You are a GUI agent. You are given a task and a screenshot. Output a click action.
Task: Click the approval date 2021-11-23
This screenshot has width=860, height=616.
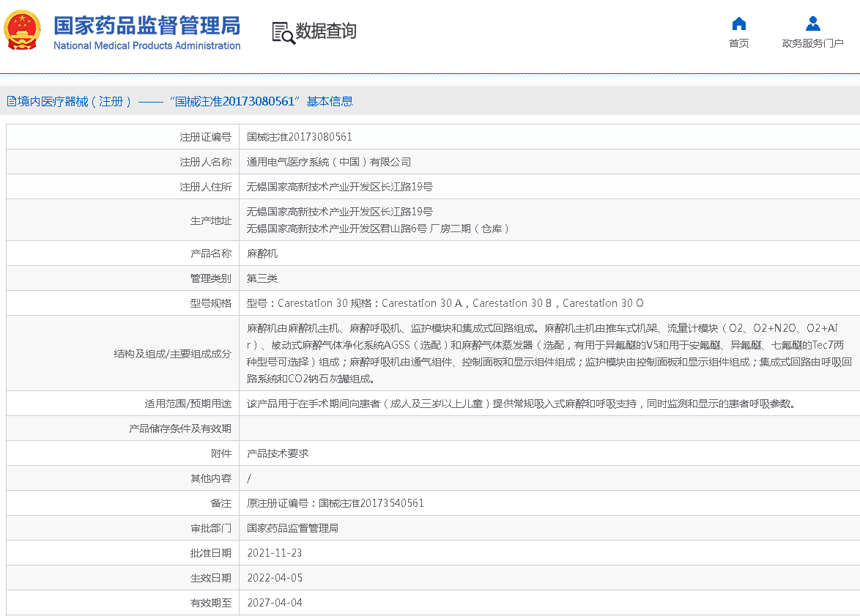pyautogui.click(x=274, y=553)
